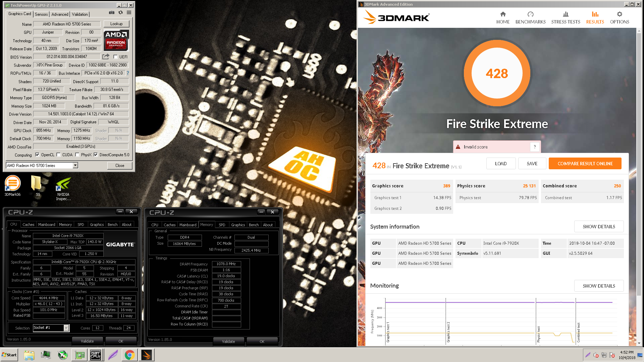Toggle the OpenCL checkbox

pos(37,155)
